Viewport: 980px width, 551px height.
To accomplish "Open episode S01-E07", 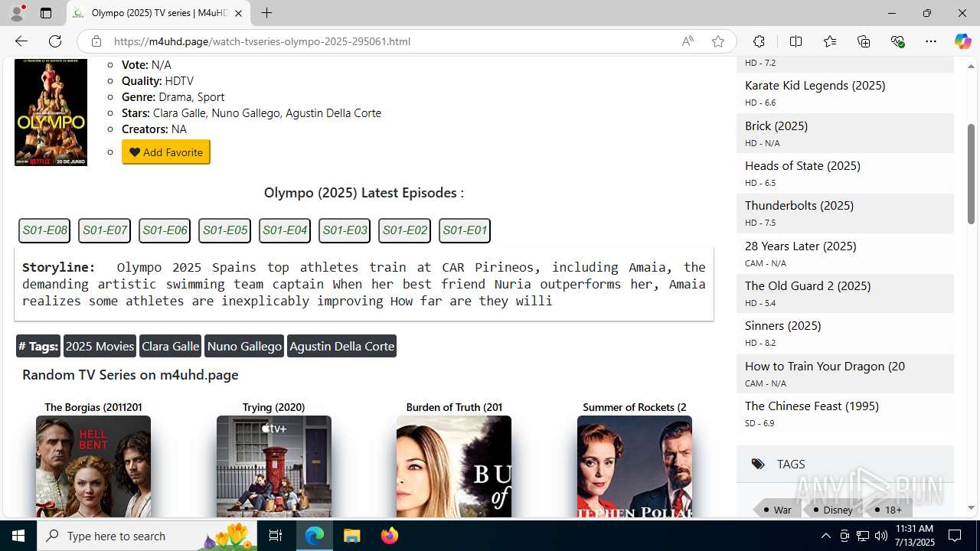I will pos(105,230).
